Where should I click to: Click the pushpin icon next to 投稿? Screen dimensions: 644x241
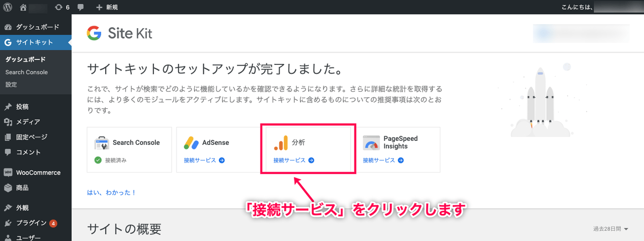pyautogui.click(x=8, y=107)
